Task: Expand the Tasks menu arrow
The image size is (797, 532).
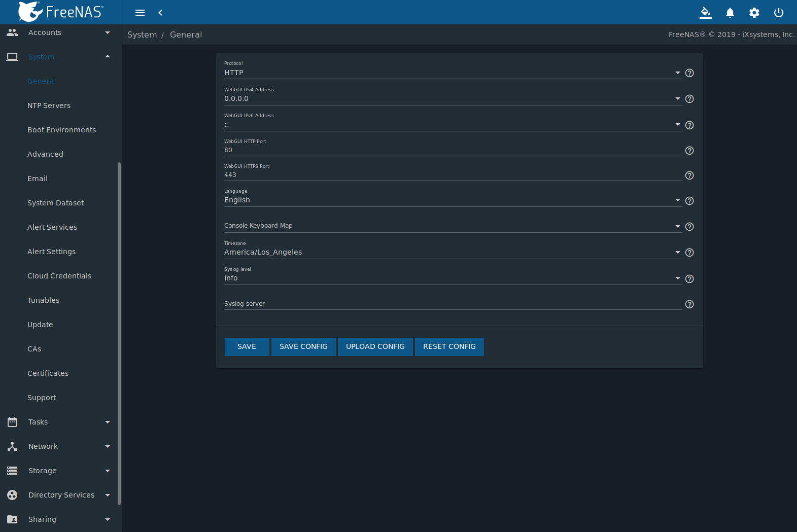Action: pos(108,422)
